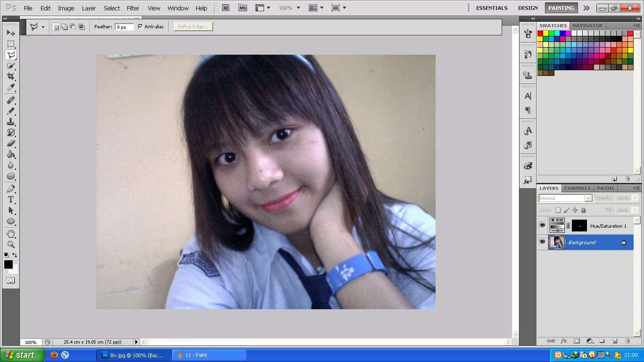The width and height of the screenshot is (644, 362).
Task: Select the Type tool
Action: [x=10, y=199]
